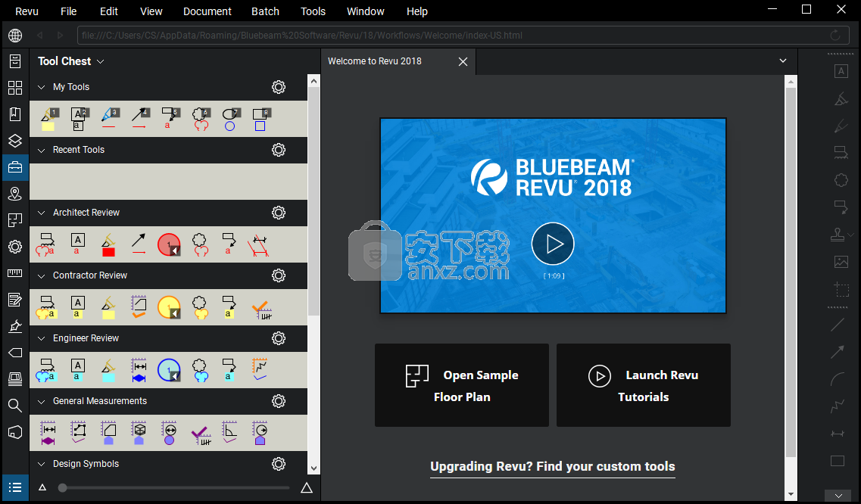Follow the Upgrading Revu custom tools link
Image resolution: width=861 pixels, height=504 pixels.
pyautogui.click(x=552, y=467)
